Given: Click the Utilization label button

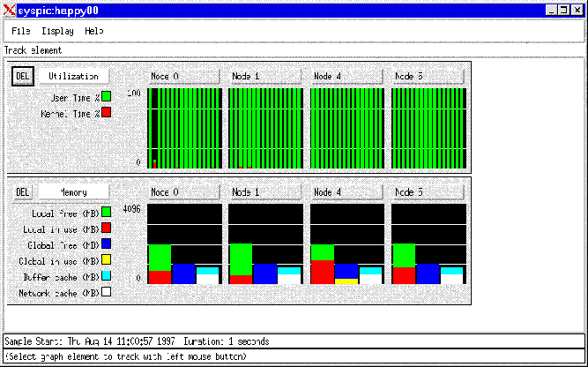Looking at the screenshot, I should (x=73, y=77).
